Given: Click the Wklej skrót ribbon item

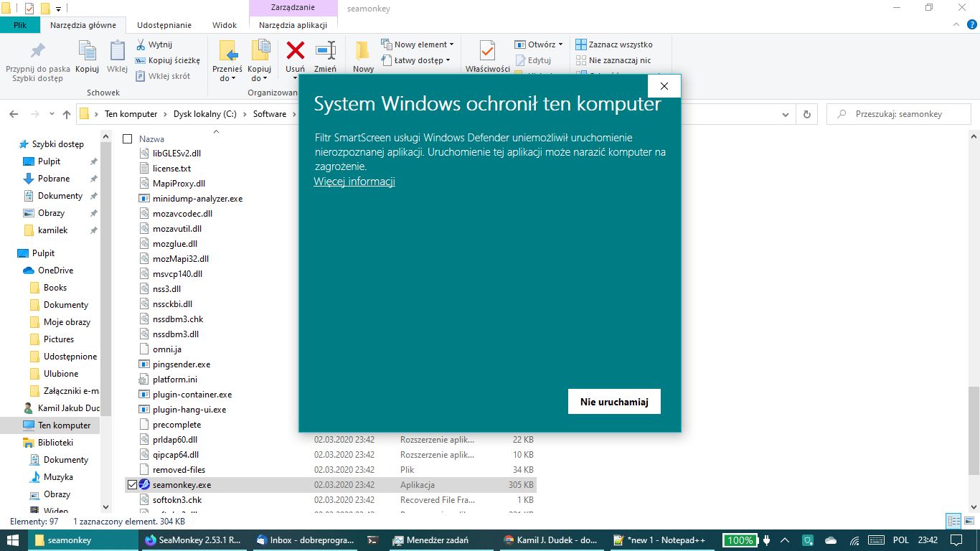Looking at the screenshot, I should pyautogui.click(x=163, y=76).
